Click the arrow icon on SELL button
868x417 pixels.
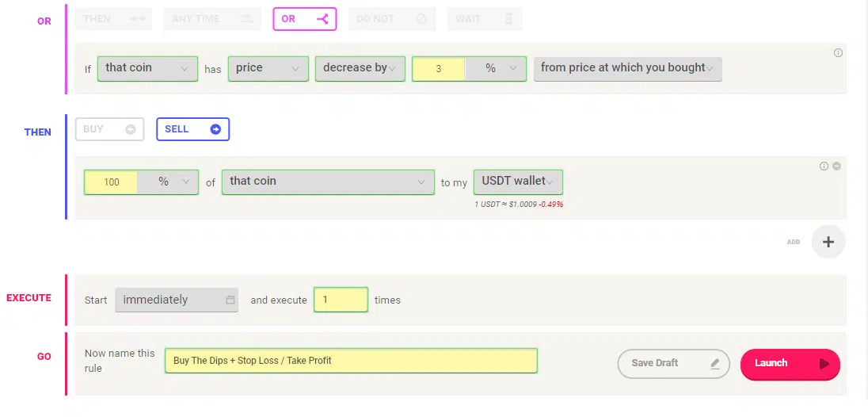point(216,129)
